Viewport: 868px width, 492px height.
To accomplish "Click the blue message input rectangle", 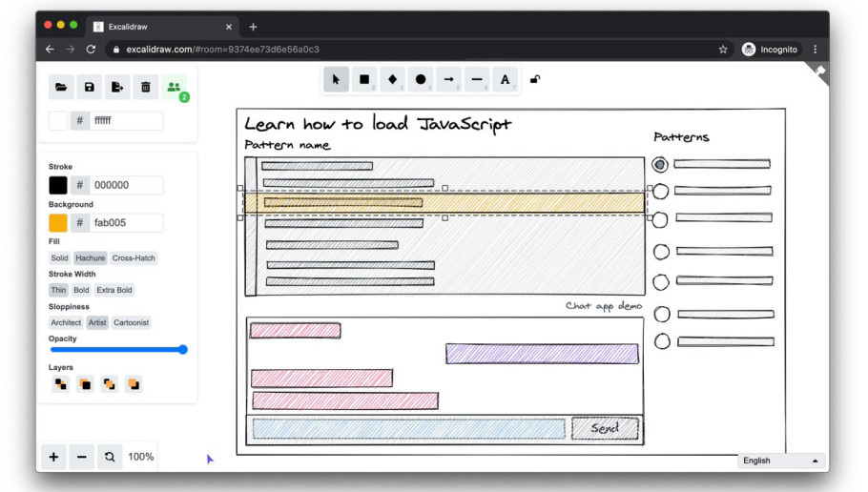I will tap(408, 429).
